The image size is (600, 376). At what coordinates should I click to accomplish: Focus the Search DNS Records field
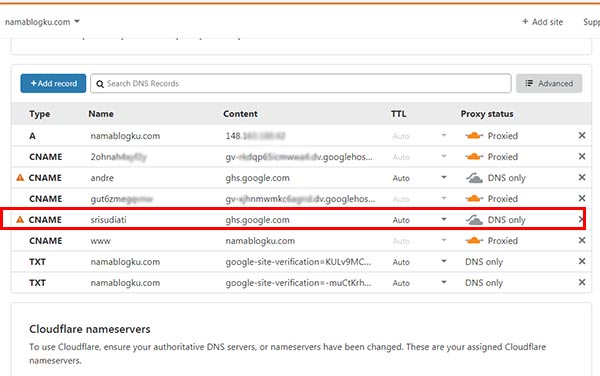point(301,83)
